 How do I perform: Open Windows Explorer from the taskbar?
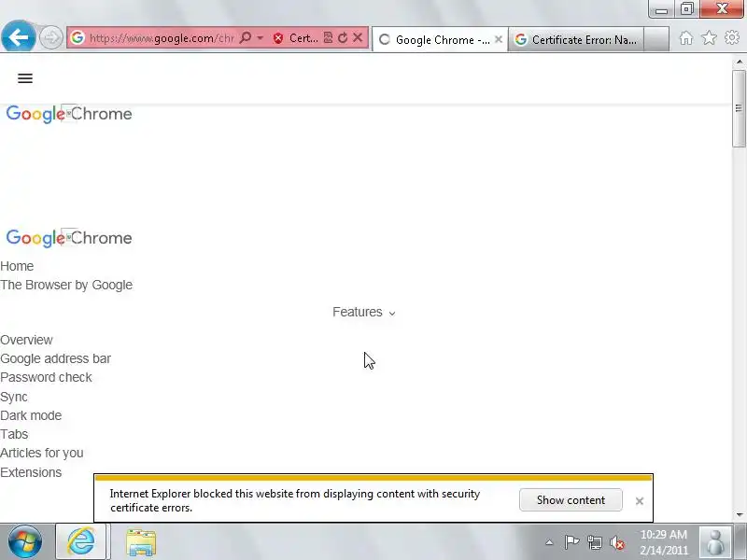pos(141,542)
